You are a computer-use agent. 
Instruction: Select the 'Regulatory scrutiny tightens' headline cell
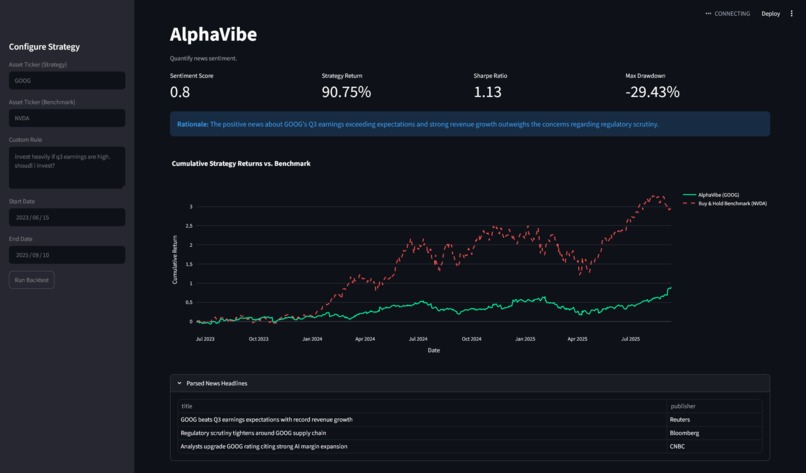point(422,433)
